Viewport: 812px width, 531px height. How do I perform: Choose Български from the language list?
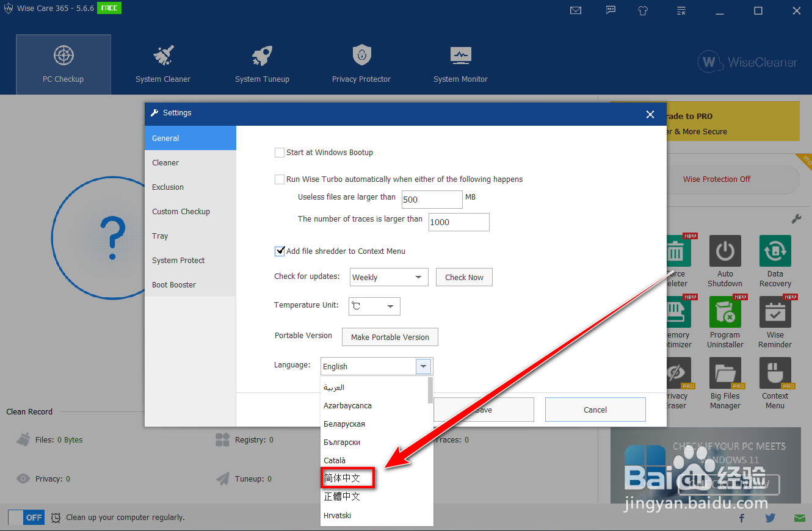374,442
